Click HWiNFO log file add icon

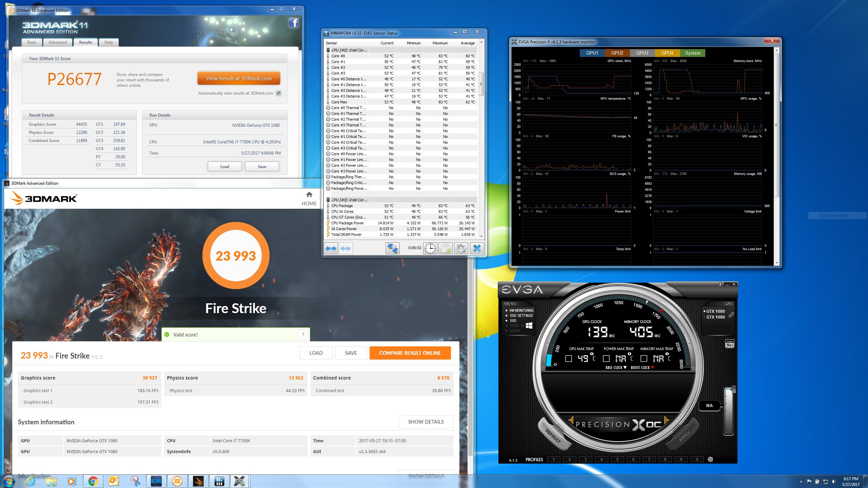click(445, 248)
